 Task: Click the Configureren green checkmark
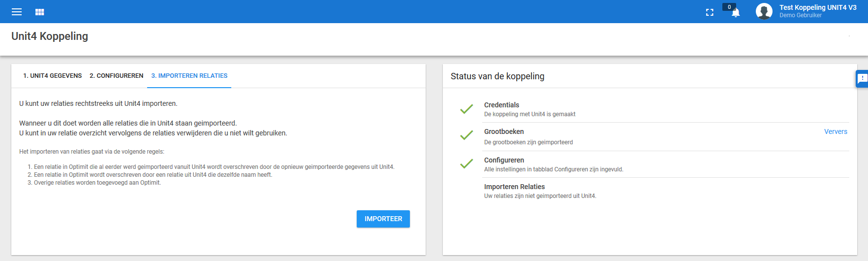(x=466, y=163)
